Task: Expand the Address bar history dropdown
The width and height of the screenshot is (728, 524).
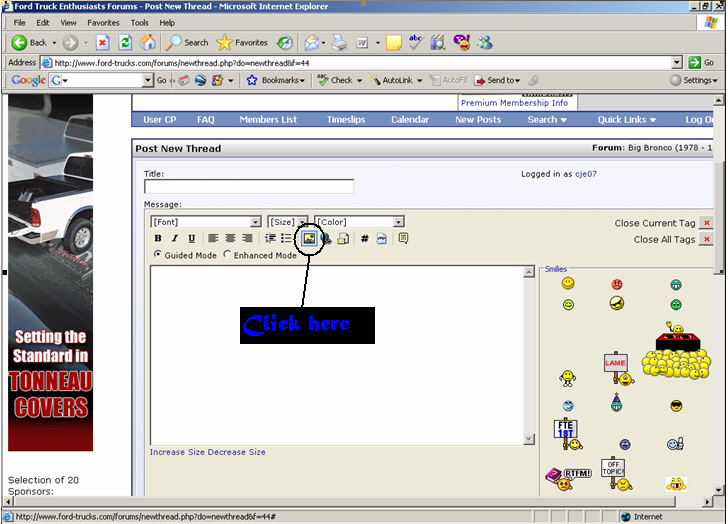Action: pyautogui.click(x=677, y=62)
